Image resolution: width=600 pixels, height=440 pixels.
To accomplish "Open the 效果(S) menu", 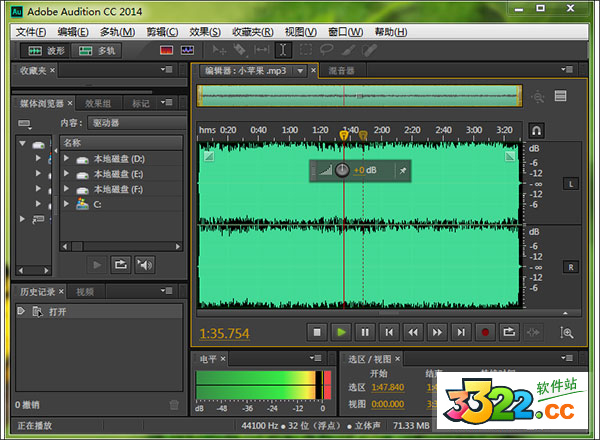I will click(205, 31).
